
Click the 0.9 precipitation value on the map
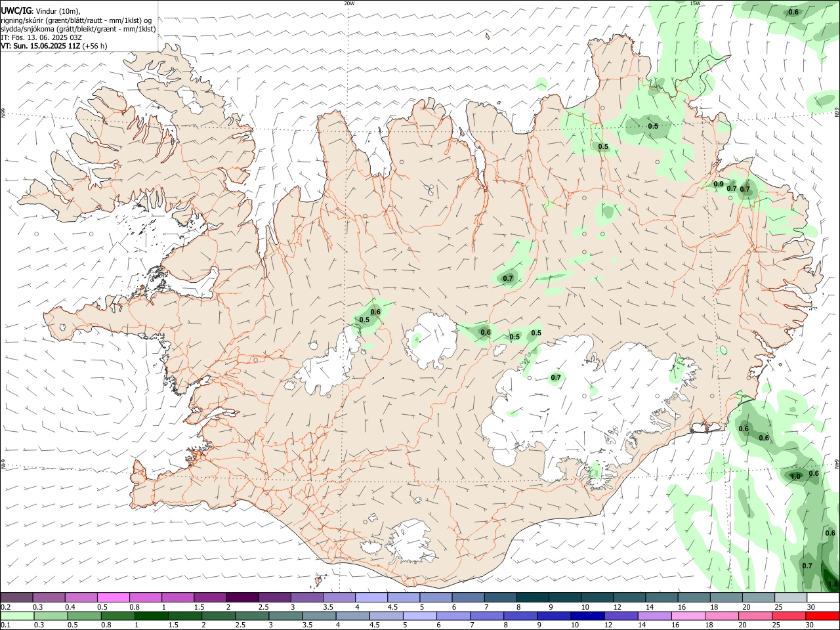(x=719, y=184)
